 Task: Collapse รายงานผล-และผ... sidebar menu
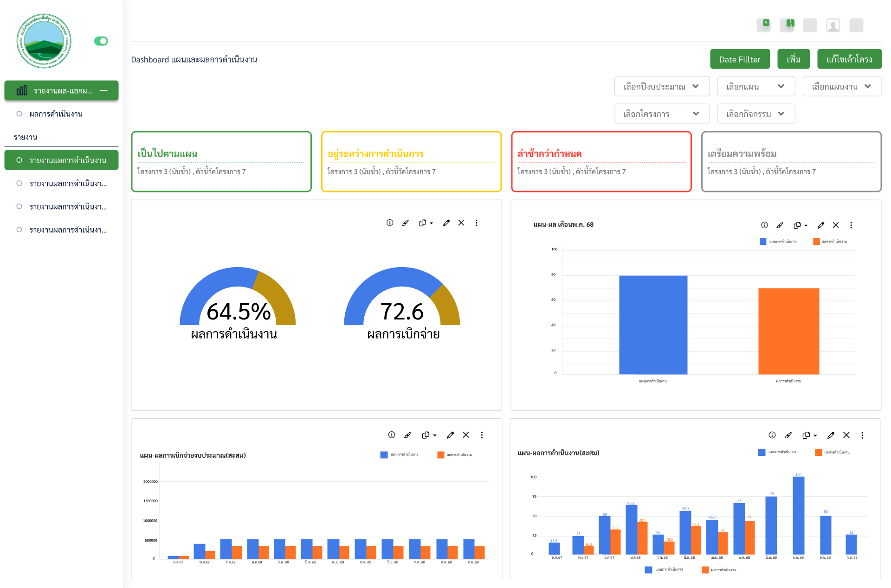click(104, 90)
